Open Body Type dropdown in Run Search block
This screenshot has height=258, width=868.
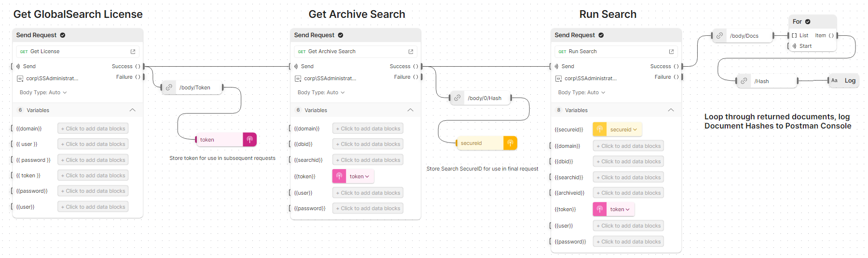coord(581,92)
